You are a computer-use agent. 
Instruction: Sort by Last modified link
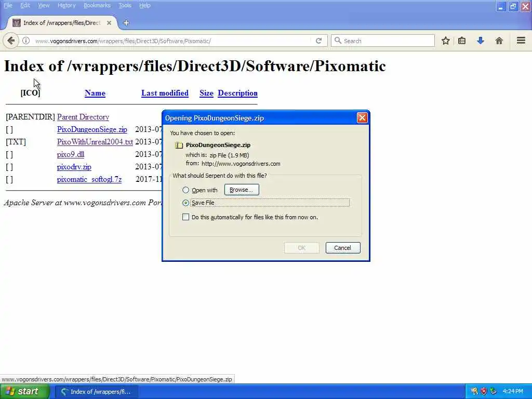point(165,93)
